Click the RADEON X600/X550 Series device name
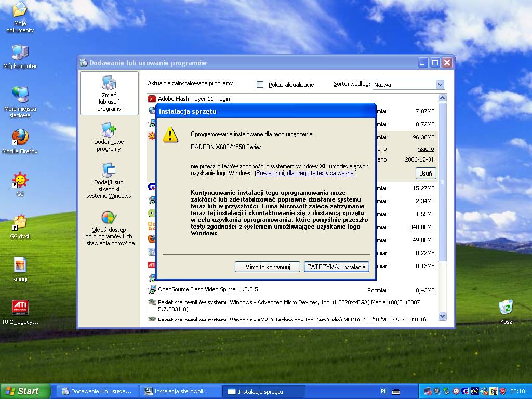The image size is (532, 399). [x=226, y=147]
